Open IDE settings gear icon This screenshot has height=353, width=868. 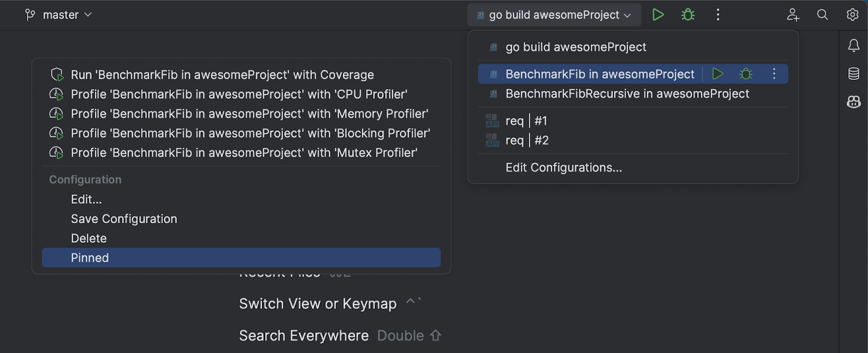853,15
